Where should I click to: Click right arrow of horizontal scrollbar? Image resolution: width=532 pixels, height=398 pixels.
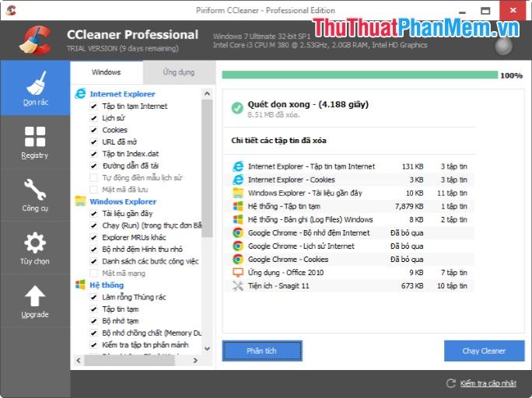click(195, 361)
